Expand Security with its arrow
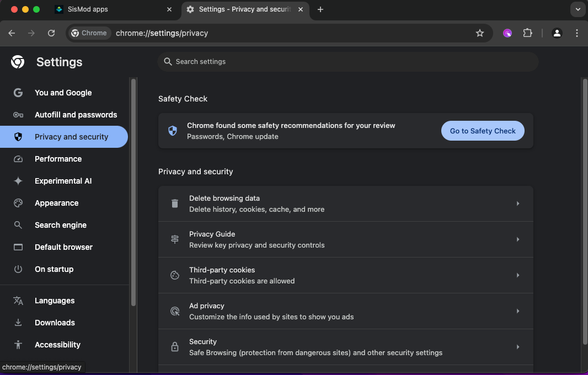The image size is (588, 375). (518, 347)
